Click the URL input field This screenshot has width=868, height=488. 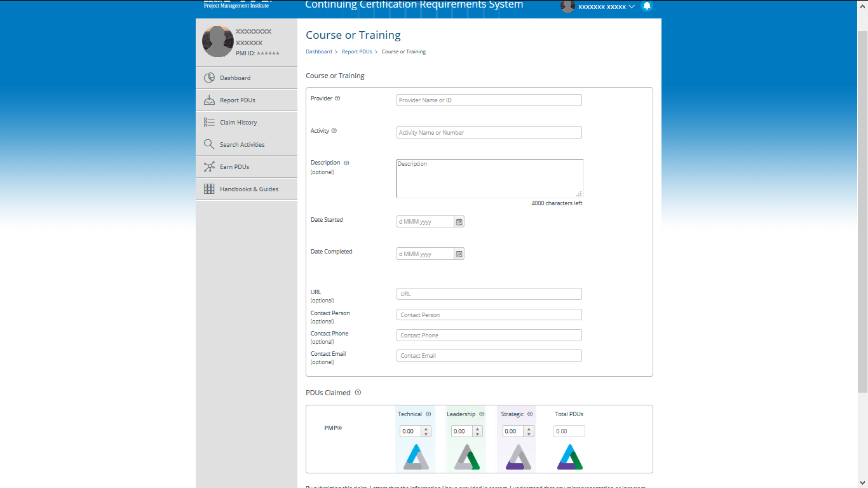click(x=489, y=294)
